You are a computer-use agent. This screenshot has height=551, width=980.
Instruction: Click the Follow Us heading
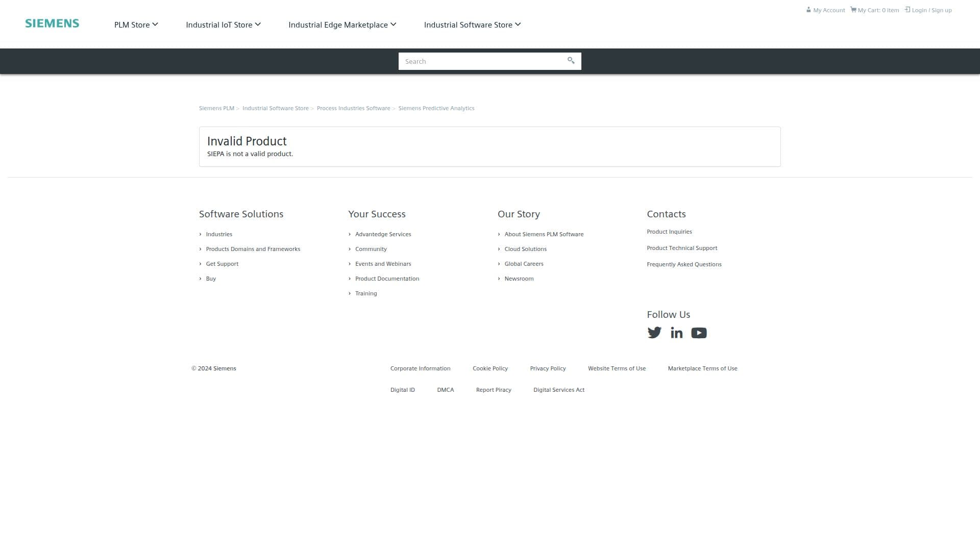click(x=669, y=315)
